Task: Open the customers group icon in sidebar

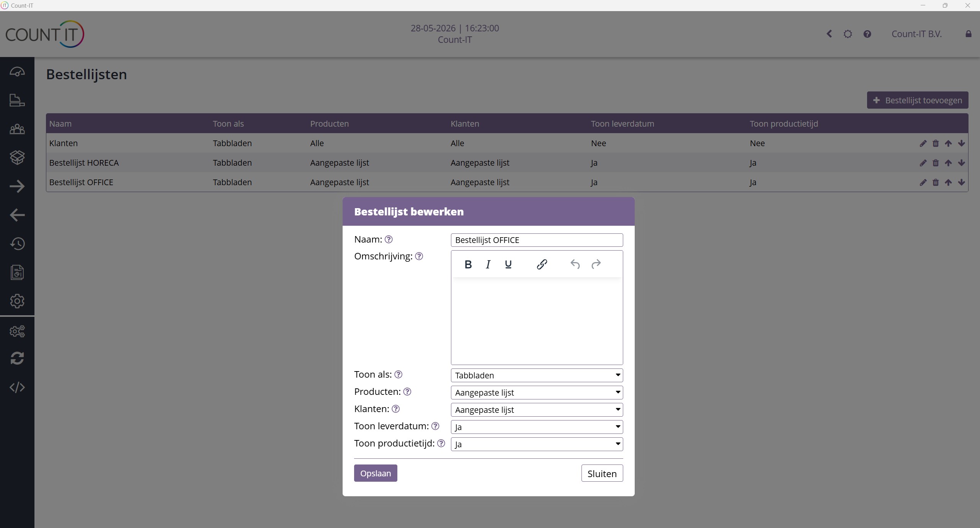Action: click(x=17, y=129)
